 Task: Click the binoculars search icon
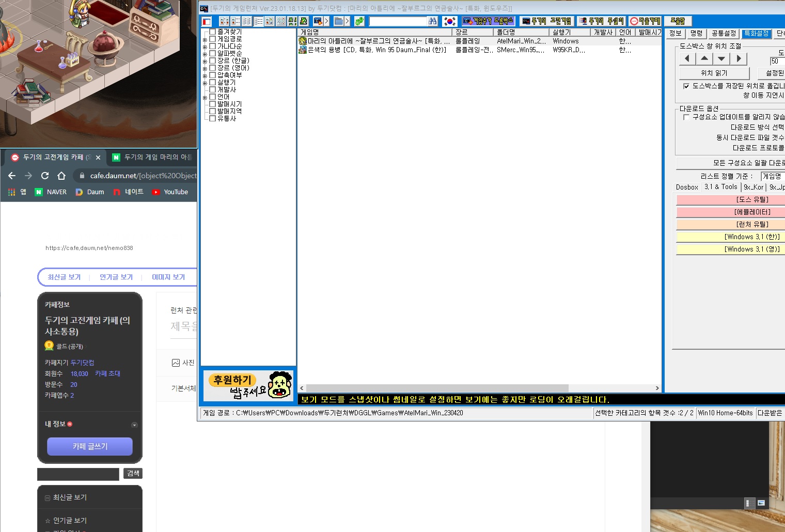pos(433,21)
